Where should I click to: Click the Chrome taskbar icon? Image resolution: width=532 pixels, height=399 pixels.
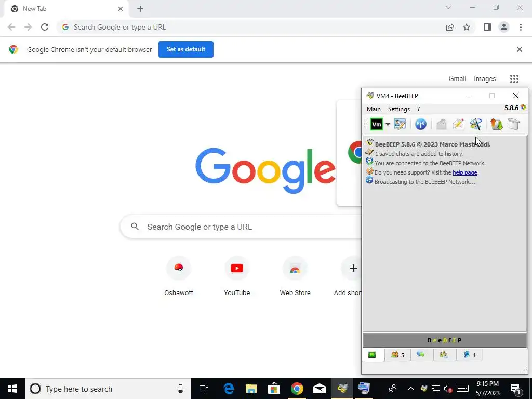(x=297, y=389)
